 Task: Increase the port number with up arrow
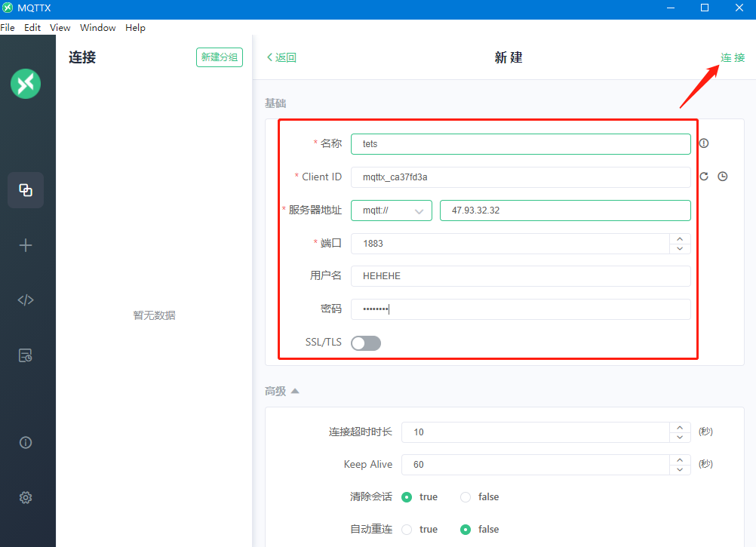click(x=680, y=238)
